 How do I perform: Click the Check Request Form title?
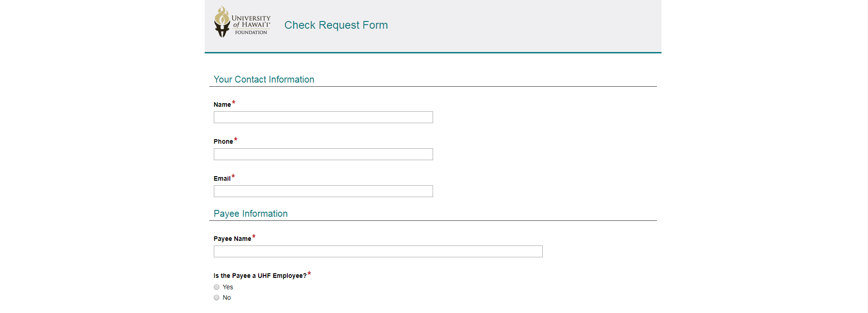coord(336,25)
